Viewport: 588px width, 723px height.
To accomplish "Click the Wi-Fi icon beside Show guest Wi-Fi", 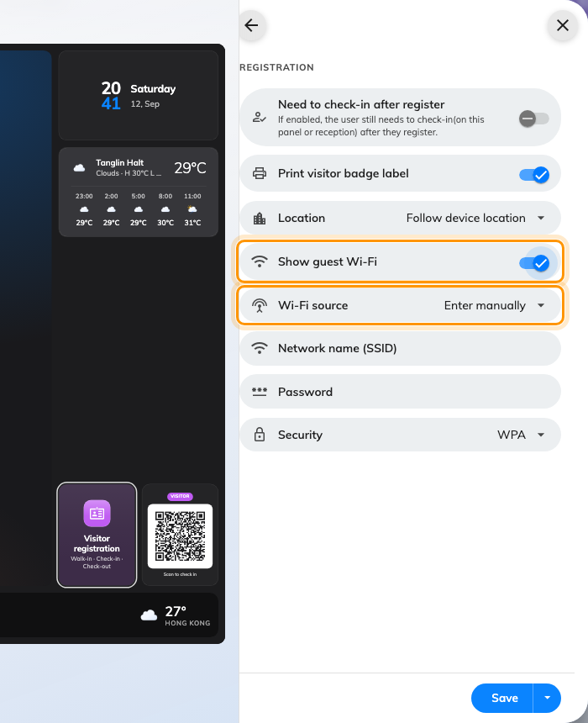I will coord(260,262).
